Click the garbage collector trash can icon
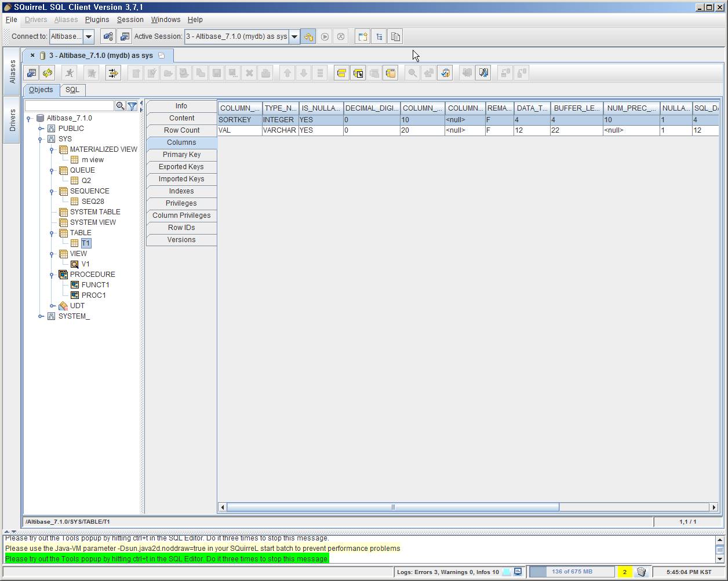 [x=641, y=572]
